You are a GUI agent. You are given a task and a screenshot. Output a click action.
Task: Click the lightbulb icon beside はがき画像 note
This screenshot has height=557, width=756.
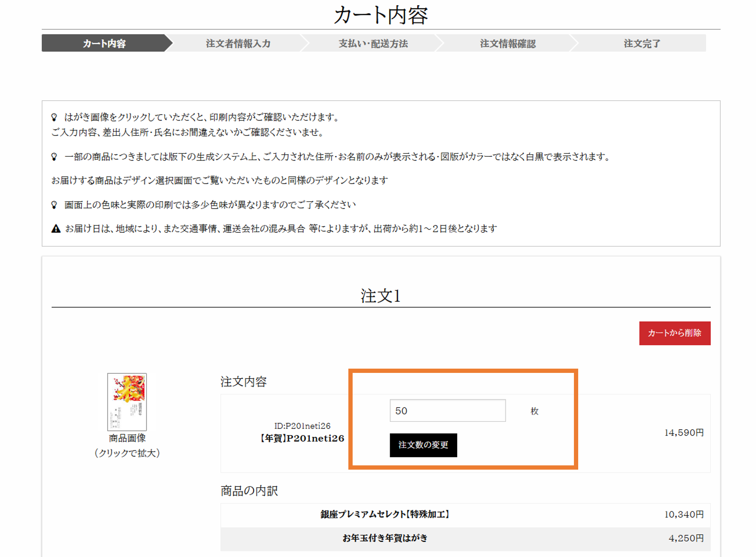(54, 117)
